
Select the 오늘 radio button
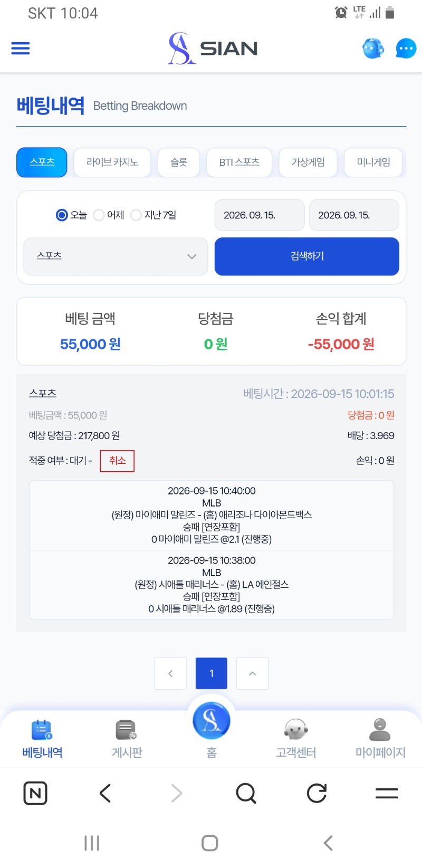point(62,215)
